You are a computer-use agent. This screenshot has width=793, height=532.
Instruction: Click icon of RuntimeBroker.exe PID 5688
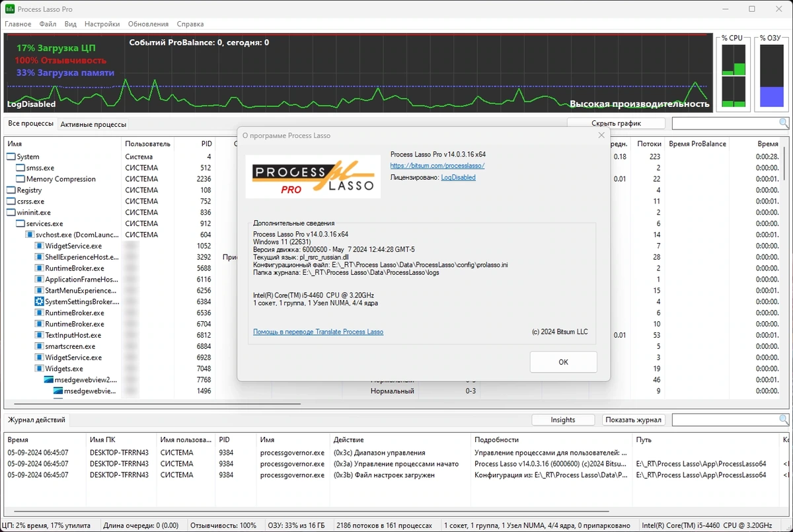[x=39, y=268]
